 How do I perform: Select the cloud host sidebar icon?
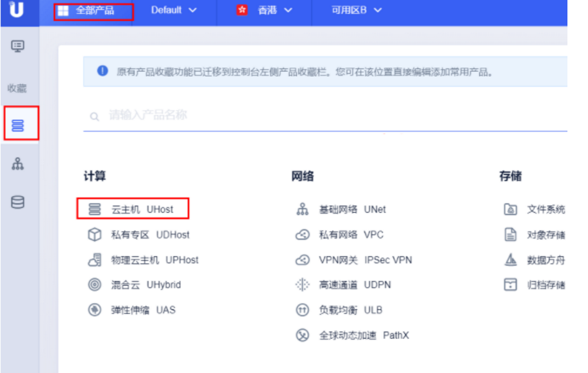click(18, 125)
